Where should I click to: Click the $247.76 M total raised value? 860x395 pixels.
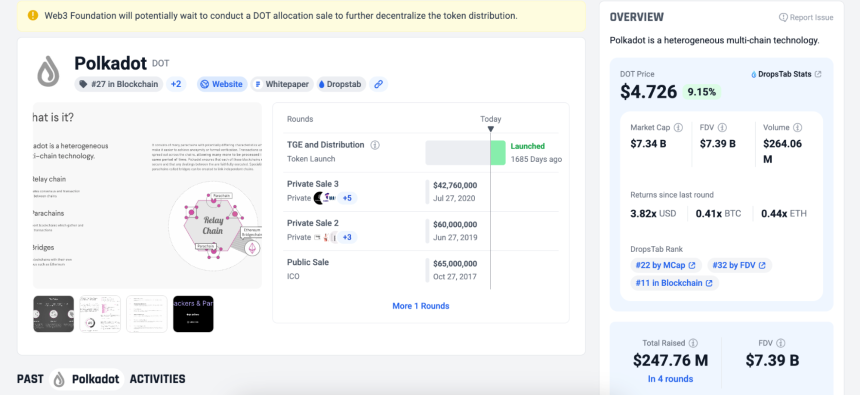click(670, 360)
